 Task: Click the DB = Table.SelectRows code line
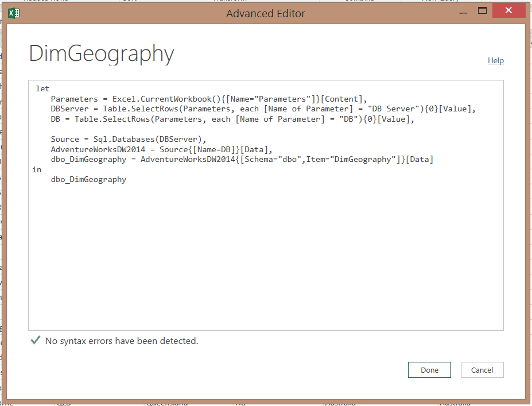232,119
